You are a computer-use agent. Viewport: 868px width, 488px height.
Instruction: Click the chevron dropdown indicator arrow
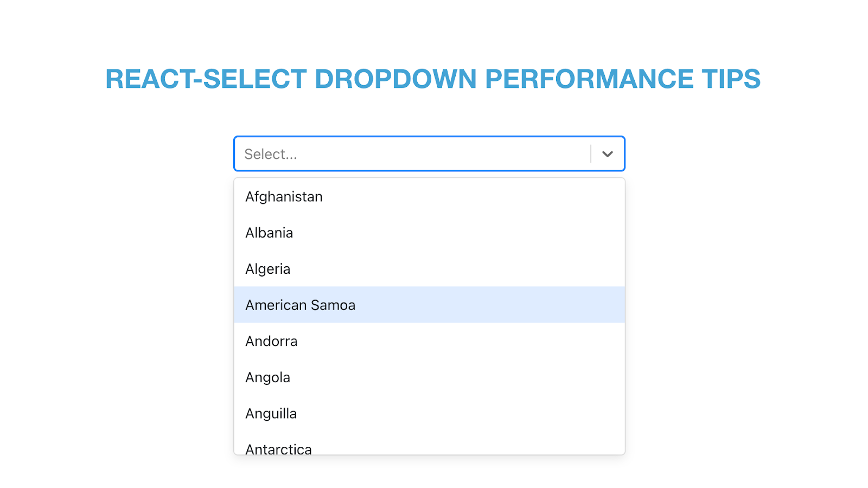click(607, 154)
